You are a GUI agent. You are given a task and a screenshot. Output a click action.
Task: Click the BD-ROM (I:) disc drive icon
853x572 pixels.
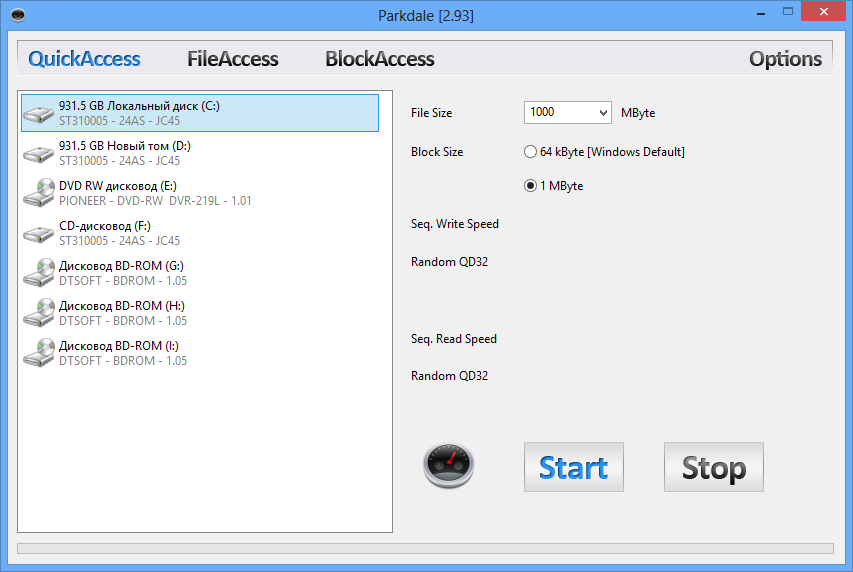[x=39, y=353]
